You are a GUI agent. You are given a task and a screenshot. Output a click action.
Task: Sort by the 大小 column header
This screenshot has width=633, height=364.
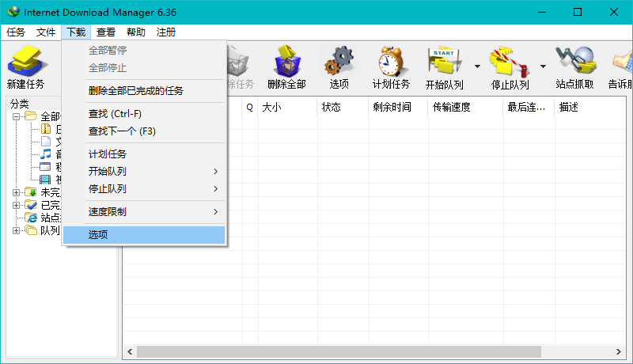[288, 107]
